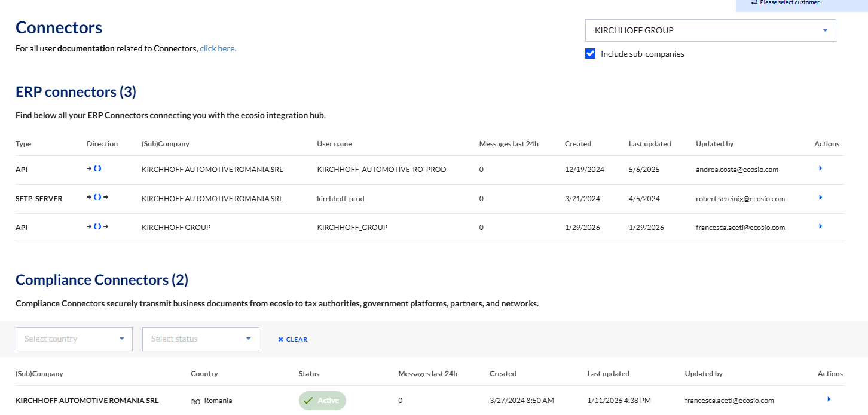This screenshot has height=415, width=868.
Task: Select user name kirchhoff_prod
Action: coord(341,199)
